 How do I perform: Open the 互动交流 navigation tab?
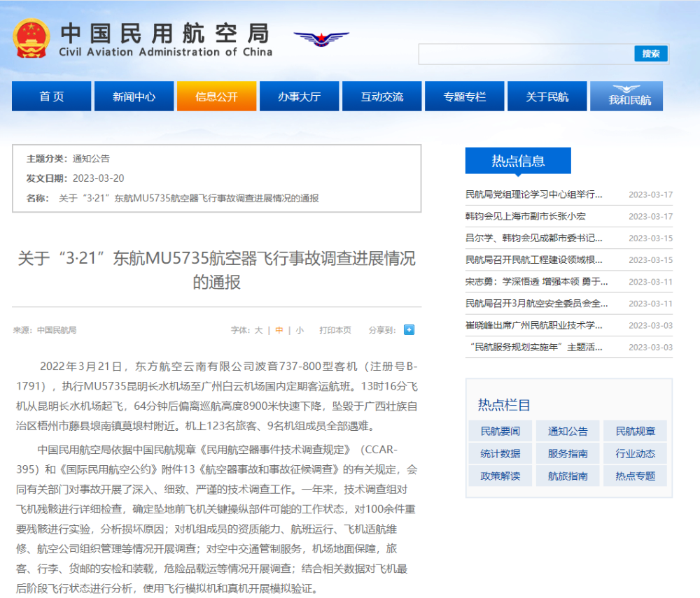pos(381,96)
